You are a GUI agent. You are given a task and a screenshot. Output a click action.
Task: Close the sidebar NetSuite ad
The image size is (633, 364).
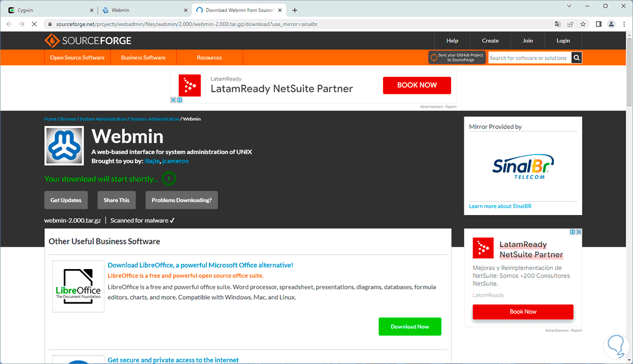579,232
